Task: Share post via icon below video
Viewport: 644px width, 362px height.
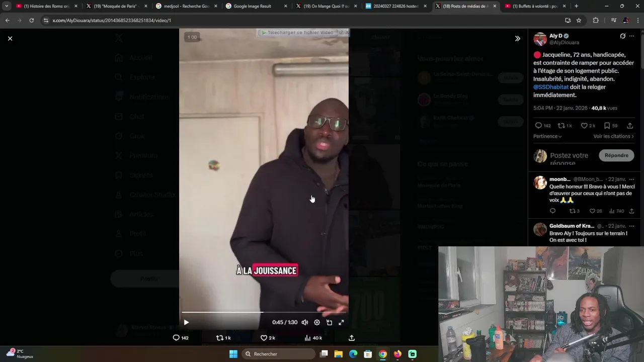Action: click(352, 338)
